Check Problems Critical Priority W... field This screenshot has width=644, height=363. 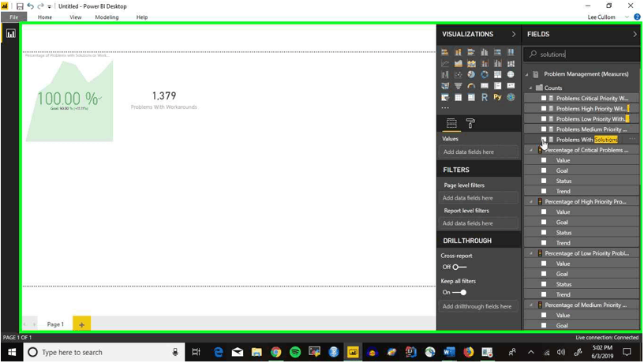click(544, 98)
